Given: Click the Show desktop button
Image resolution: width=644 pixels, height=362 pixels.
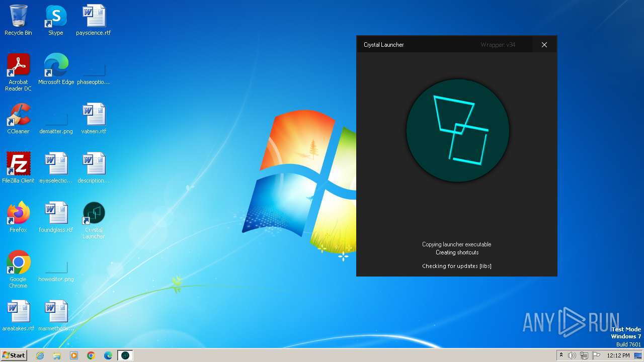Looking at the screenshot, I should [x=638, y=355].
